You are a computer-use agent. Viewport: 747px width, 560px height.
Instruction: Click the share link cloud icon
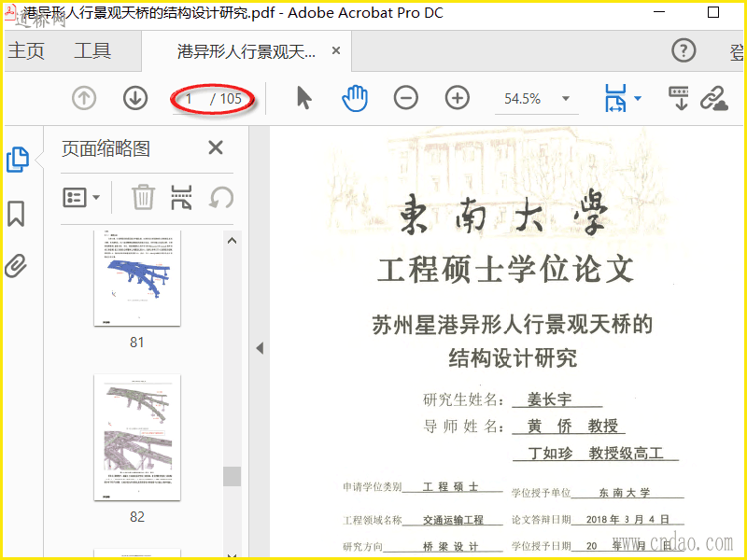click(x=714, y=98)
